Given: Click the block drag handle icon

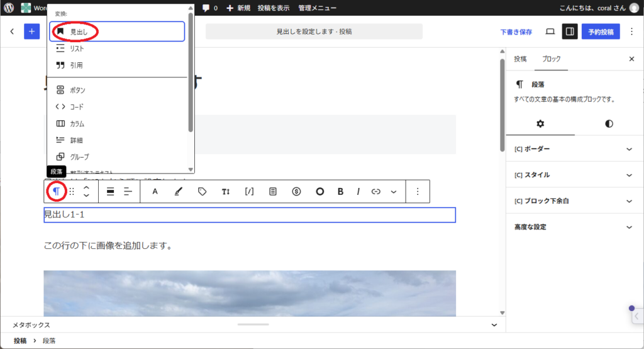Looking at the screenshot, I should (x=72, y=191).
